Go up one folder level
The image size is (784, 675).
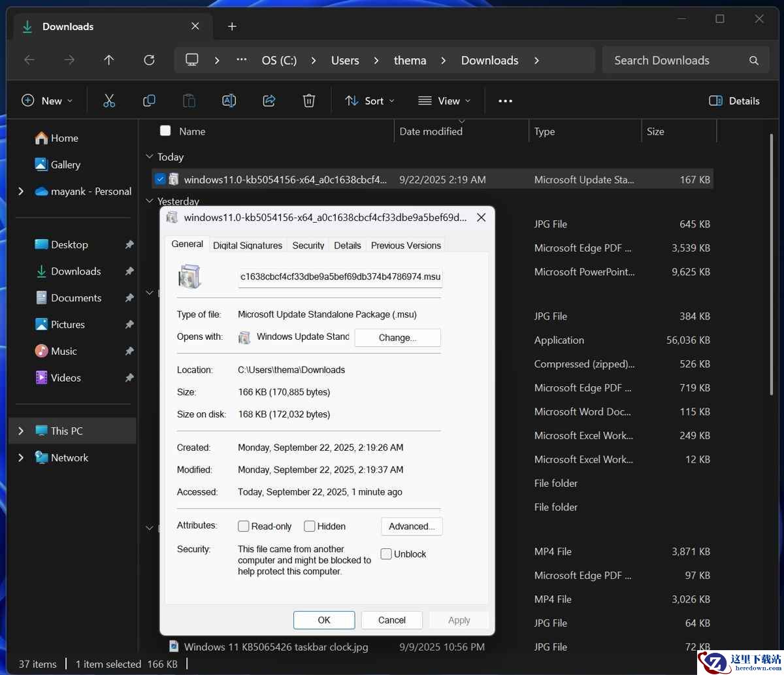click(x=109, y=60)
